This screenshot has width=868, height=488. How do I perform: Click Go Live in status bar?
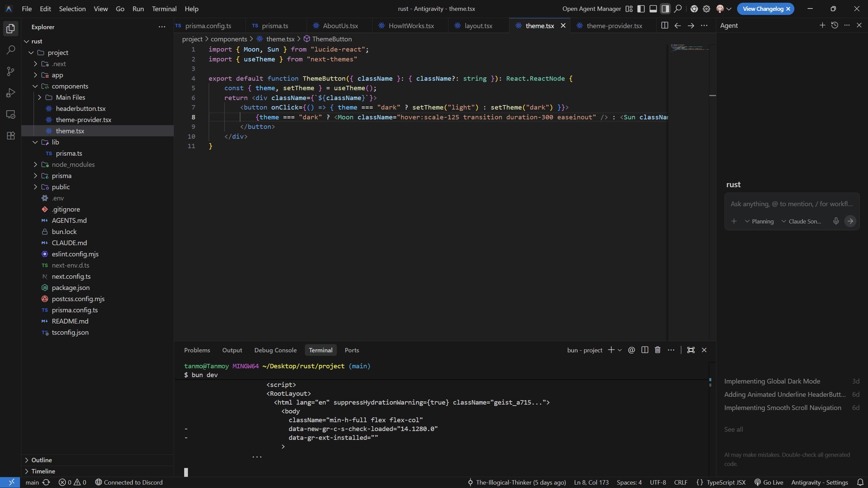(x=769, y=482)
